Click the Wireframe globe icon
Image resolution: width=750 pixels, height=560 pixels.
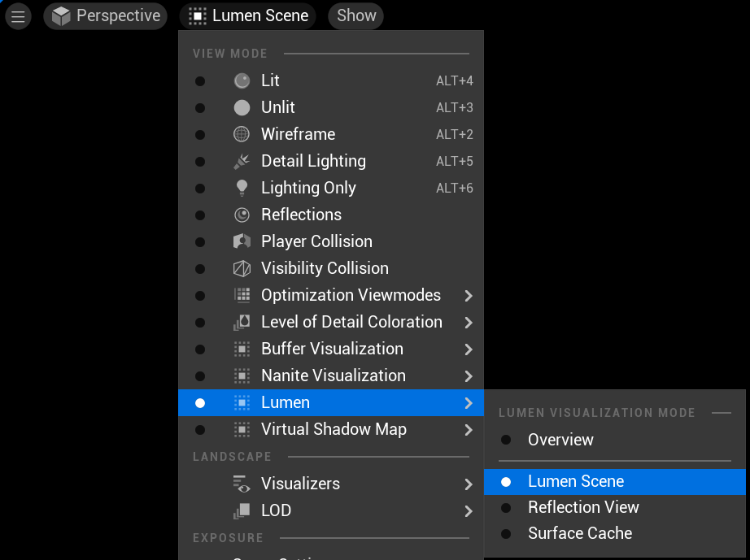pos(242,134)
